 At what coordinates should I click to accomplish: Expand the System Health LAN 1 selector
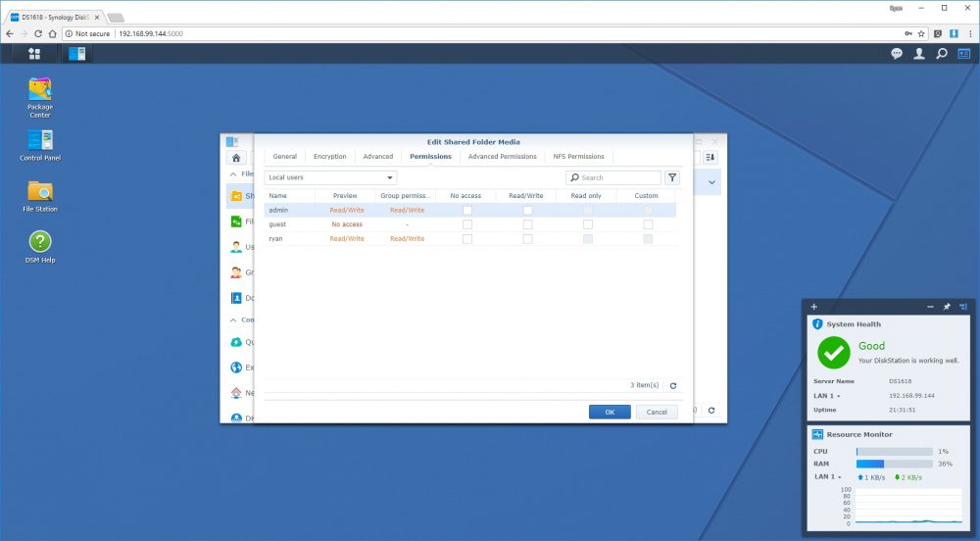827,395
